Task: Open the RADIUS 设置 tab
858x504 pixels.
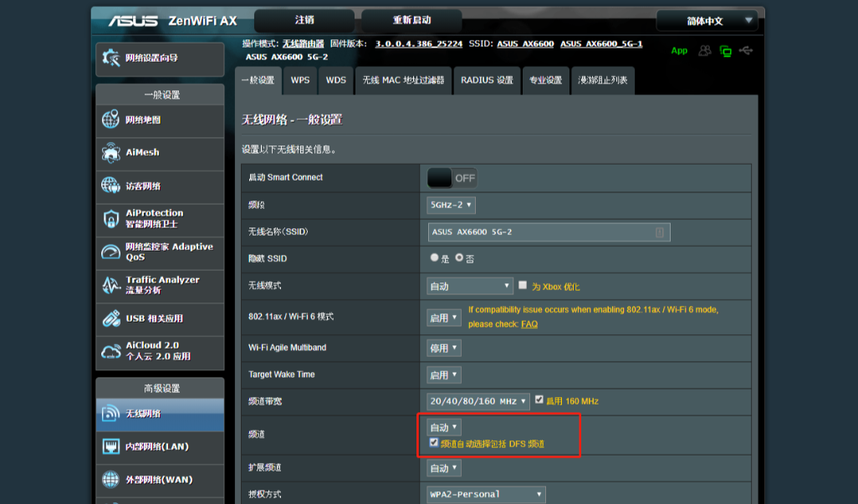Action: point(487,80)
